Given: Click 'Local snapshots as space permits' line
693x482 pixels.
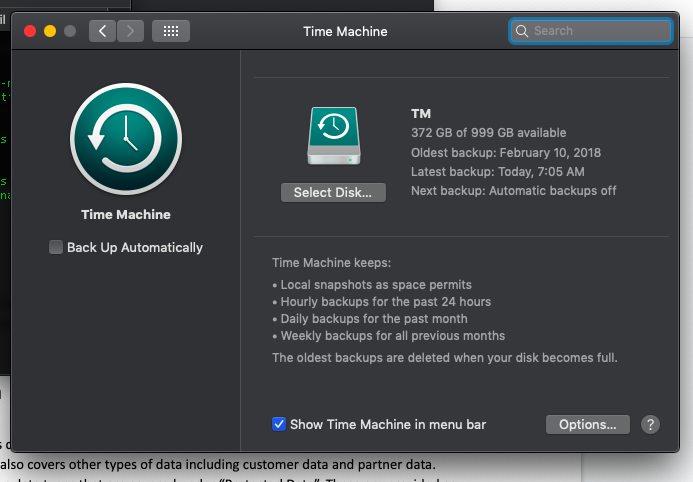Looking at the screenshot, I should (372, 285).
